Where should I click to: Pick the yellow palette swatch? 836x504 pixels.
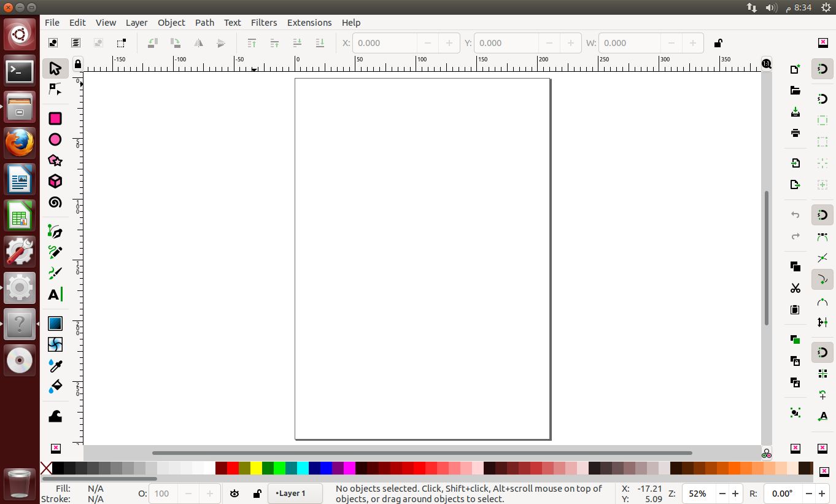coord(256,468)
